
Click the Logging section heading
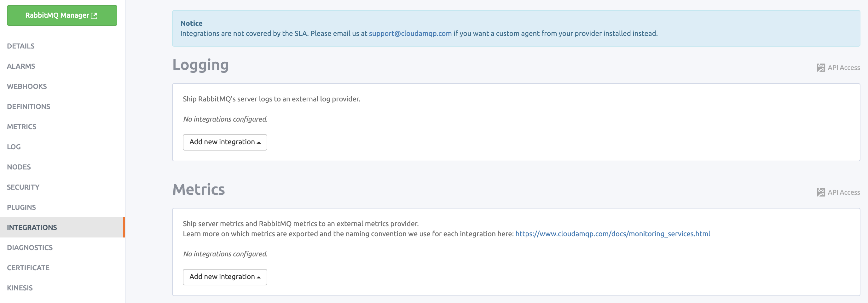[x=200, y=65]
